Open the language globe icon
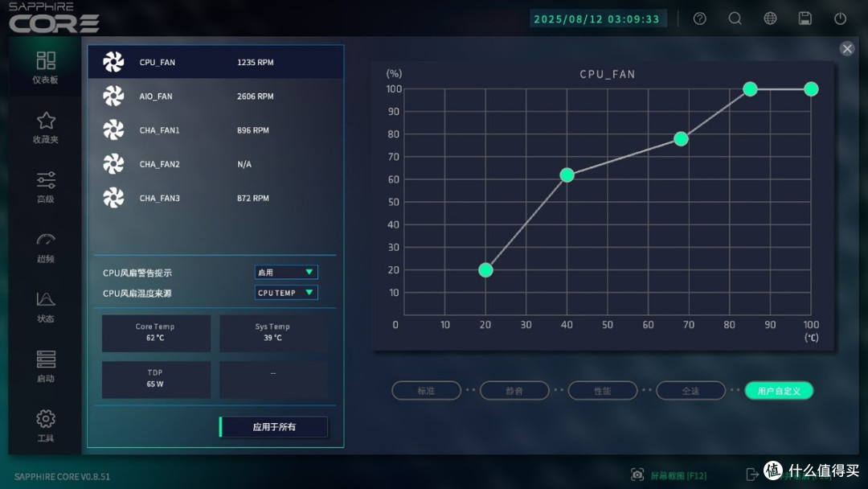Image resolution: width=868 pixels, height=489 pixels. point(770,18)
